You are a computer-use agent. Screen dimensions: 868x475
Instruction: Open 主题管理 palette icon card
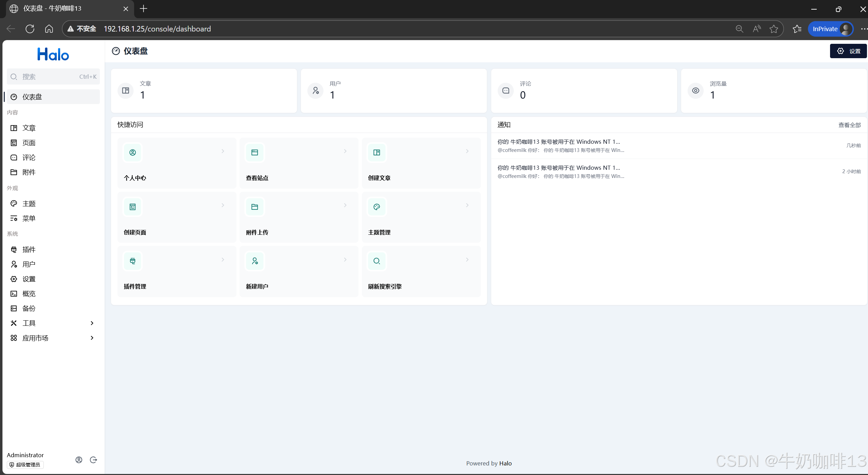tap(377, 207)
